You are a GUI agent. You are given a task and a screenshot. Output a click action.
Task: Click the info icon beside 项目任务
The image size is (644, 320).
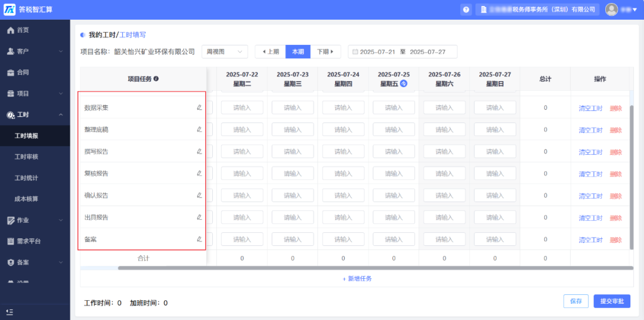coord(156,79)
